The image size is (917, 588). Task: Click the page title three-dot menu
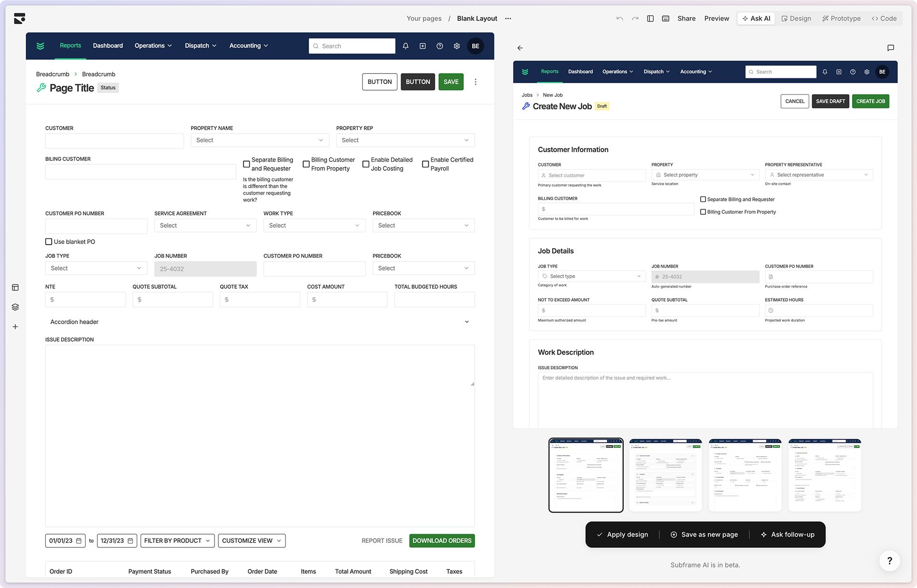475,82
